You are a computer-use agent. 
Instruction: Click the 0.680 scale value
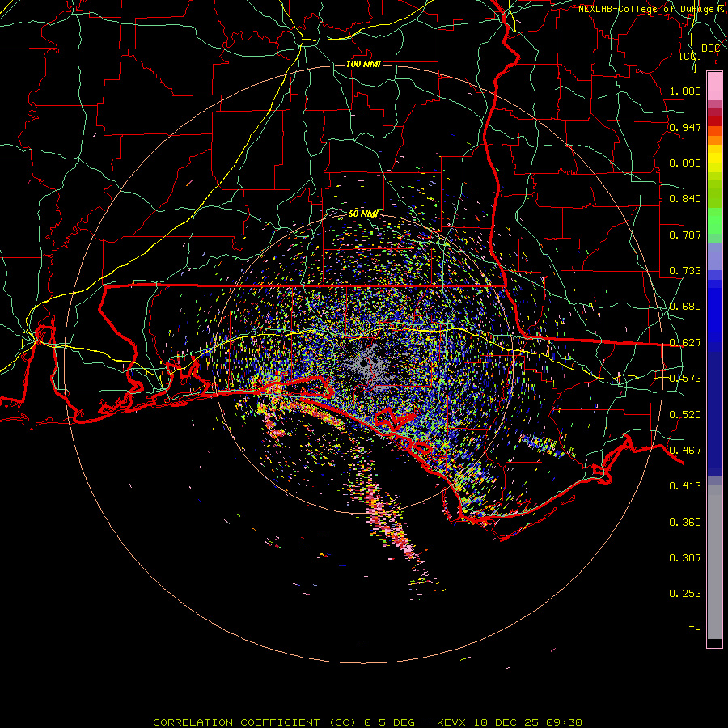(685, 307)
